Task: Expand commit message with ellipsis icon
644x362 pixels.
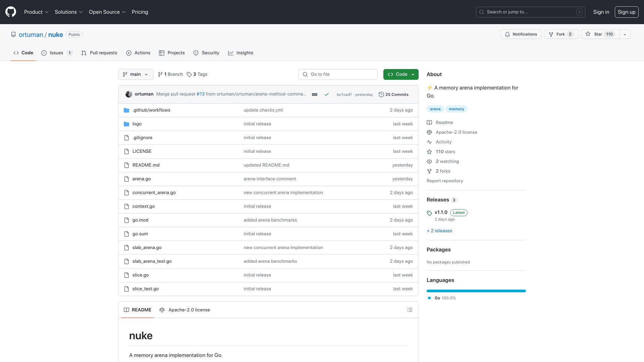Action: coord(315,95)
